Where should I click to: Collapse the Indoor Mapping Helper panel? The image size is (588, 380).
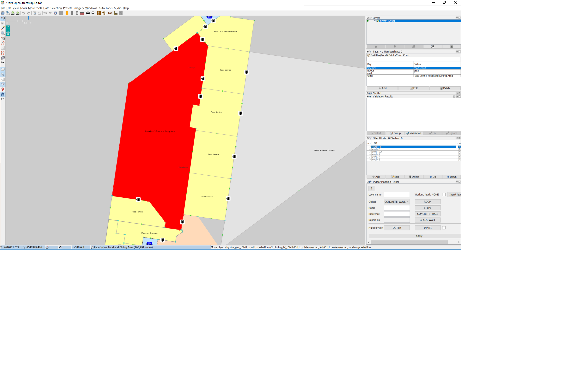coord(368,182)
